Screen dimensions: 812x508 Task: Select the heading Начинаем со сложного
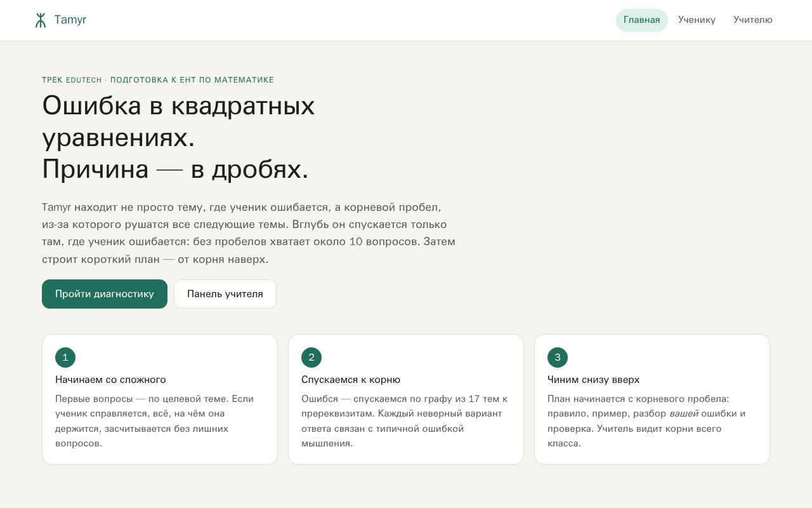(110, 380)
